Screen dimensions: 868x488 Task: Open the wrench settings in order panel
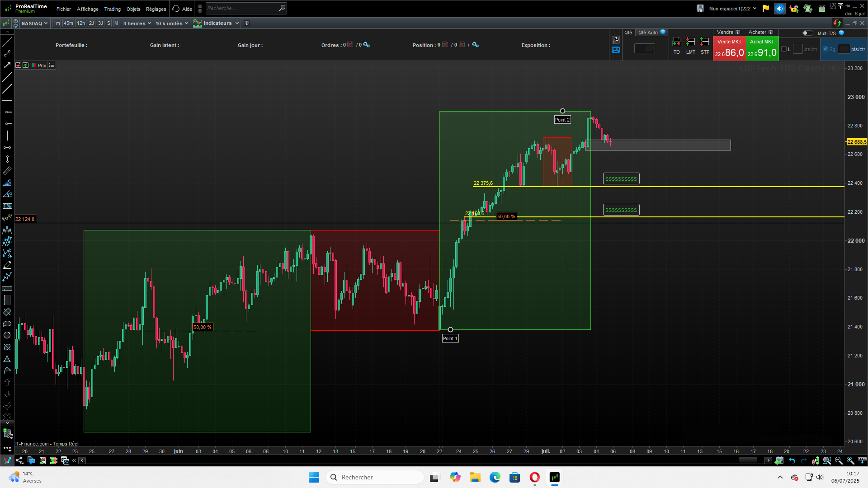pyautogui.click(x=616, y=40)
